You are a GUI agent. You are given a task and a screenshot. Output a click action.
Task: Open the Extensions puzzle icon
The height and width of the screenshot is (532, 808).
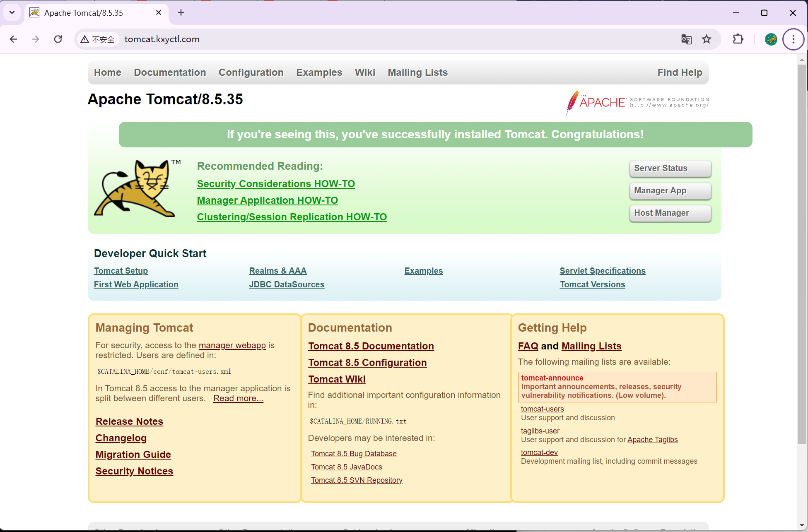tap(738, 39)
